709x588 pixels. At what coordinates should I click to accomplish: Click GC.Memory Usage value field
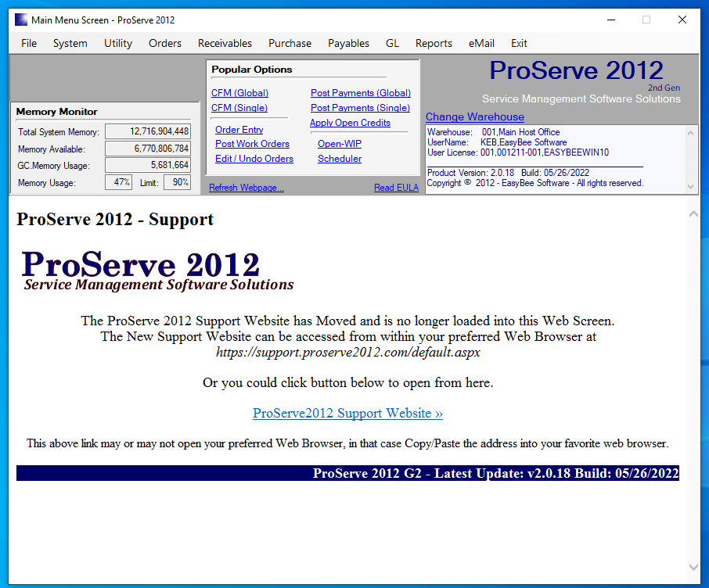click(x=148, y=165)
